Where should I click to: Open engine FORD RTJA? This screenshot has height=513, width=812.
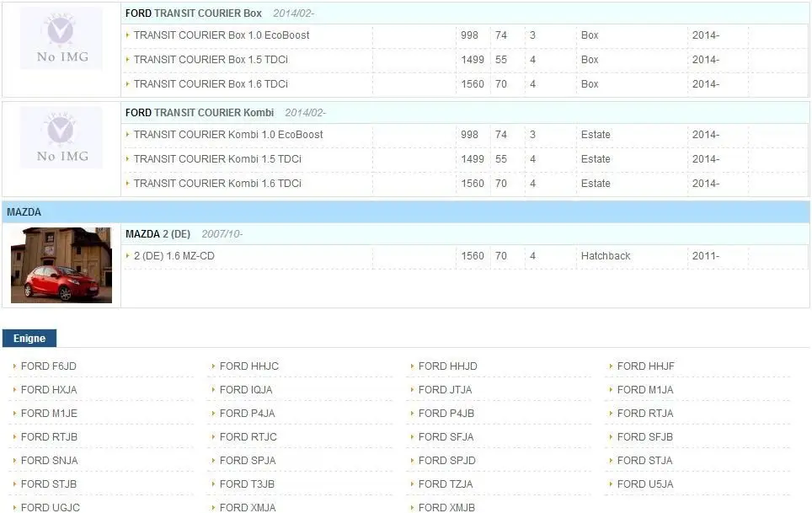click(x=645, y=414)
